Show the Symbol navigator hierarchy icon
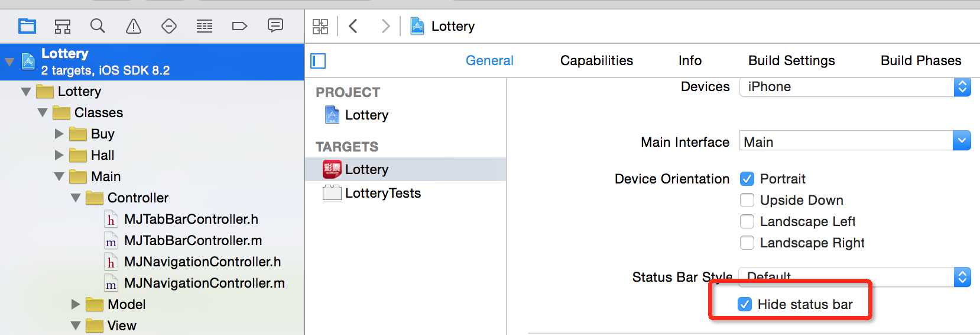The width and height of the screenshot is (980, 335). pyautogui.click(x=63, y=26)
